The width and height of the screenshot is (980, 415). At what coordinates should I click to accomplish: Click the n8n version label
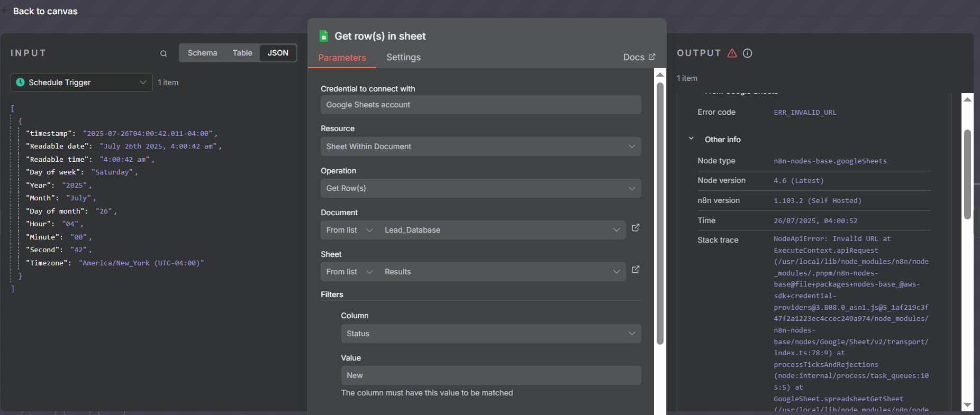[719, 200]
